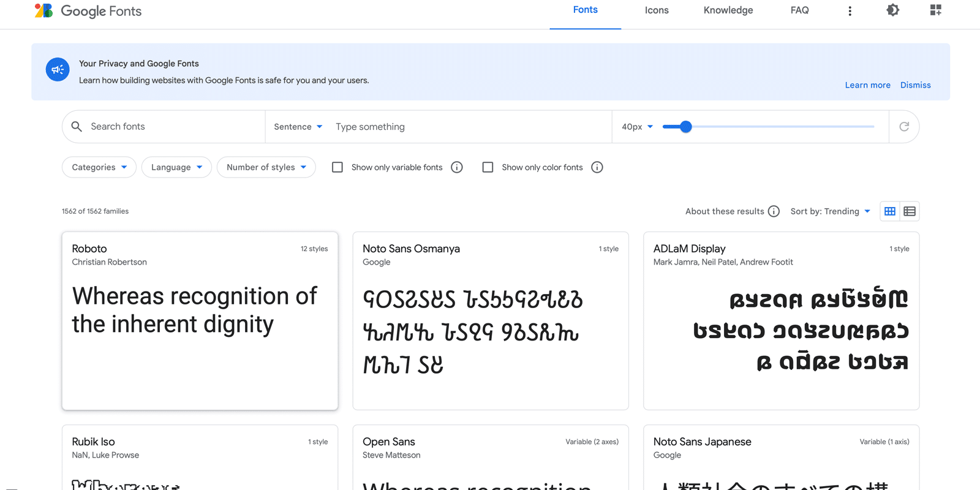Toggle the dark theme brightness icon
Viewport: 980px width, 490px height.
[x=893, y=10]
